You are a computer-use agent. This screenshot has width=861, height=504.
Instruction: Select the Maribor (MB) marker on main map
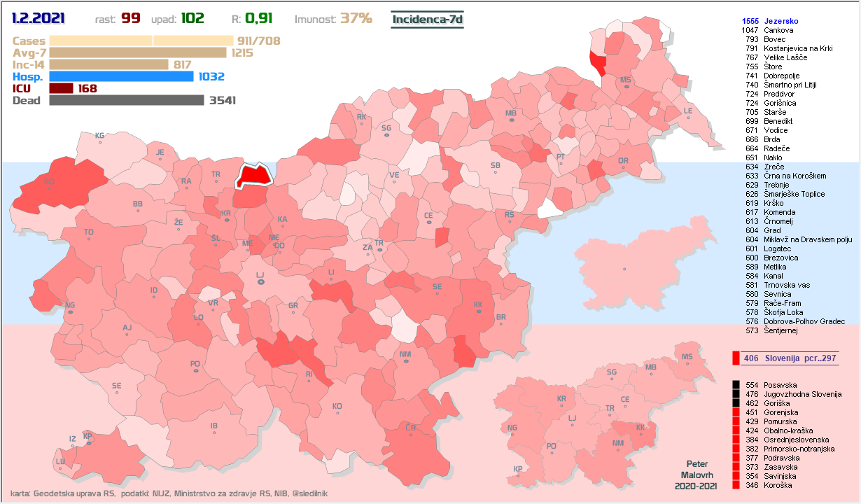coord(511,121)
